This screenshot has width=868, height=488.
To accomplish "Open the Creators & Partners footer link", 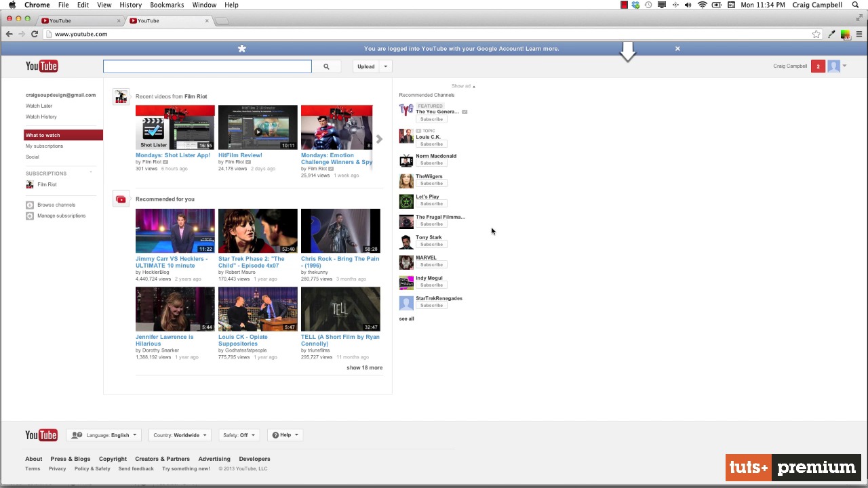I will (162, 459).
